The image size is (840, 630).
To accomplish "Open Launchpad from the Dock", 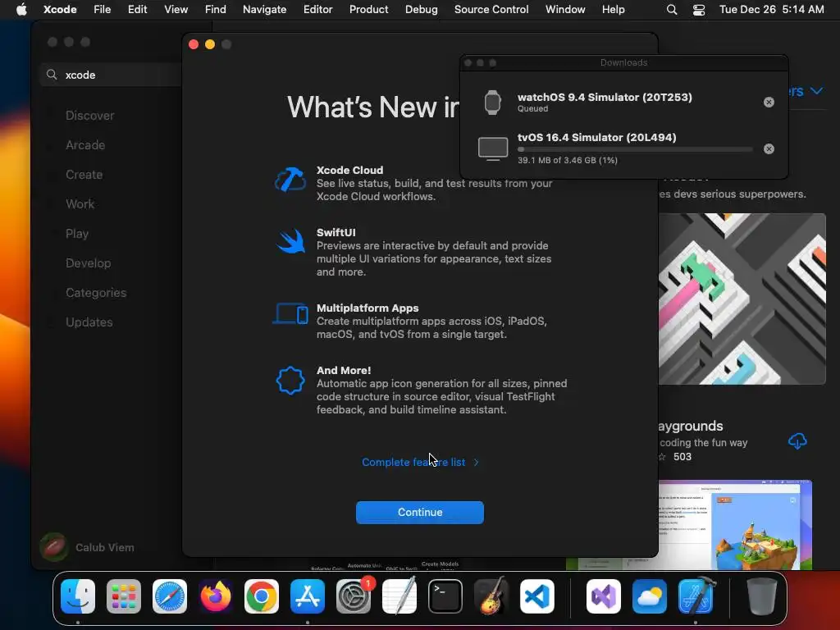I will pyautogui.click(x=124, y=596).
